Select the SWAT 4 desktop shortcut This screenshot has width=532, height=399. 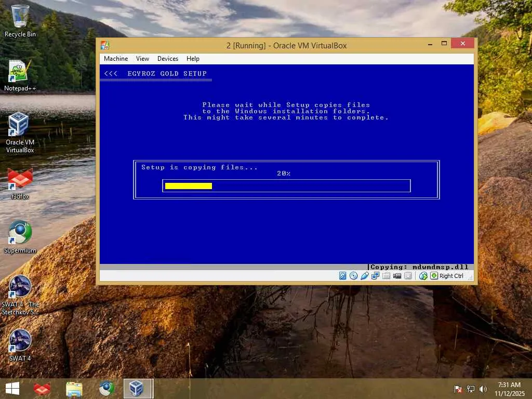point(20,345)
